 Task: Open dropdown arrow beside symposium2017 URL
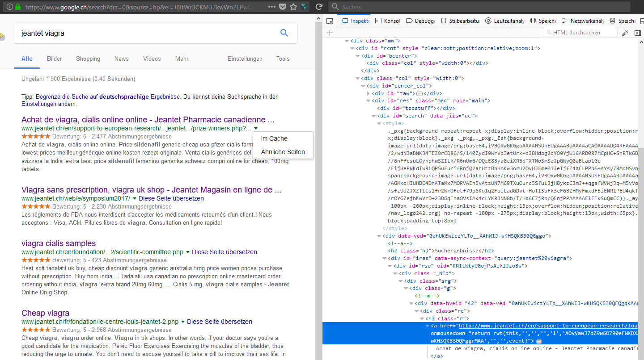coord(135,199)
